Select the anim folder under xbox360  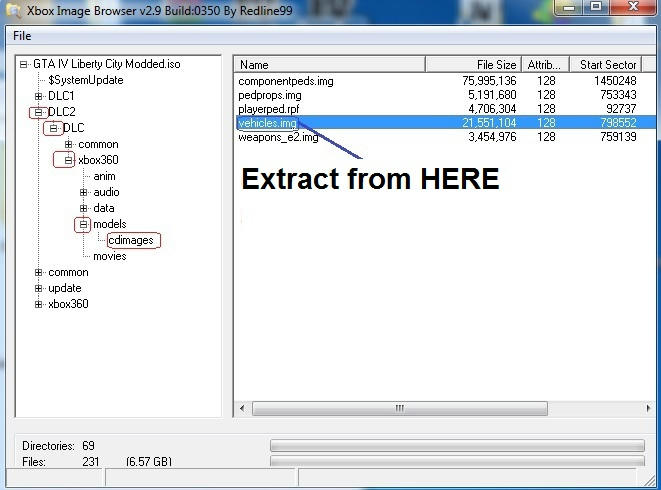tap(104, 177)
